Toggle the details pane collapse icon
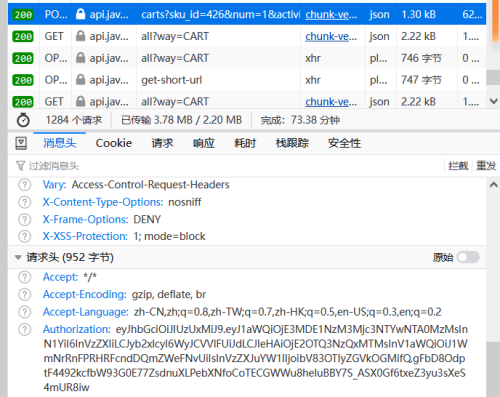Image resolution: width=500 pixels, height=397 pixels. coord(21,143)
